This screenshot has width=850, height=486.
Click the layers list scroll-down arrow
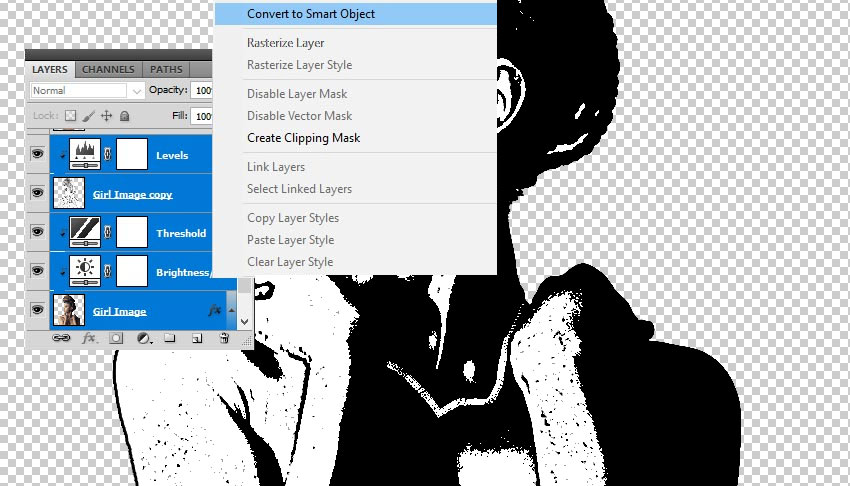[x=244, y=321]
